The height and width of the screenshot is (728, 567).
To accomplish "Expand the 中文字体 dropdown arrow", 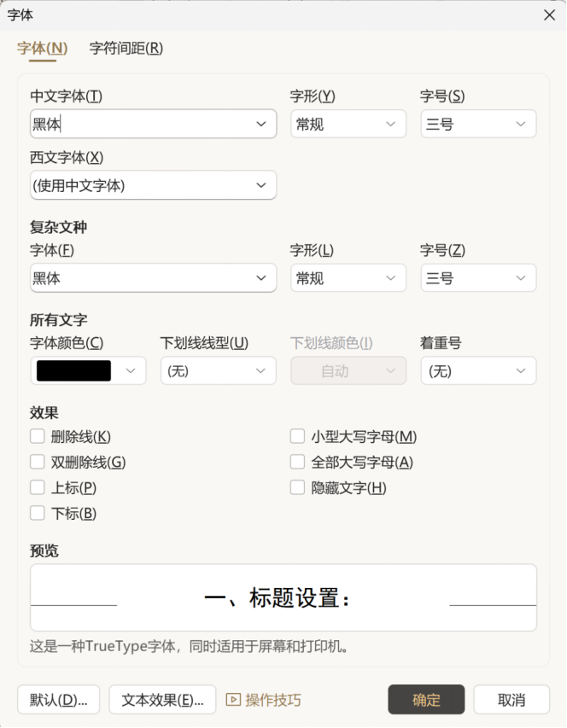I will point(261,125).
